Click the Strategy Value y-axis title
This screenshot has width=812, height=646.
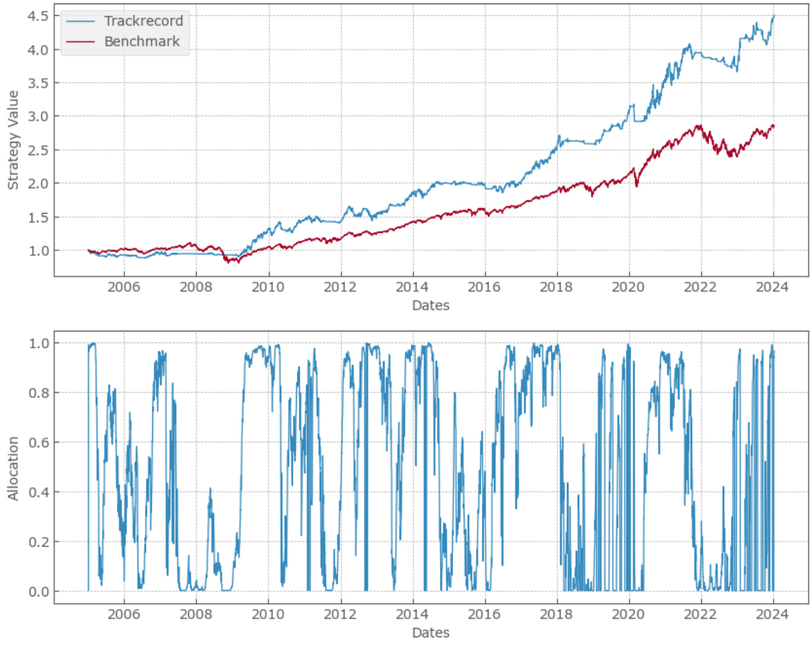tap(13, 140)
